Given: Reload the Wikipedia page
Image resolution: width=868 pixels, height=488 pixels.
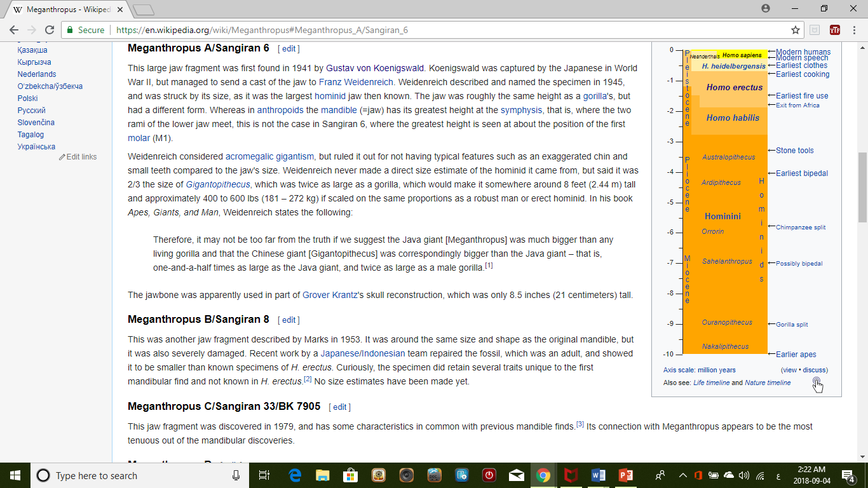Looking at the screenshot, I should [x=50, y=30].
